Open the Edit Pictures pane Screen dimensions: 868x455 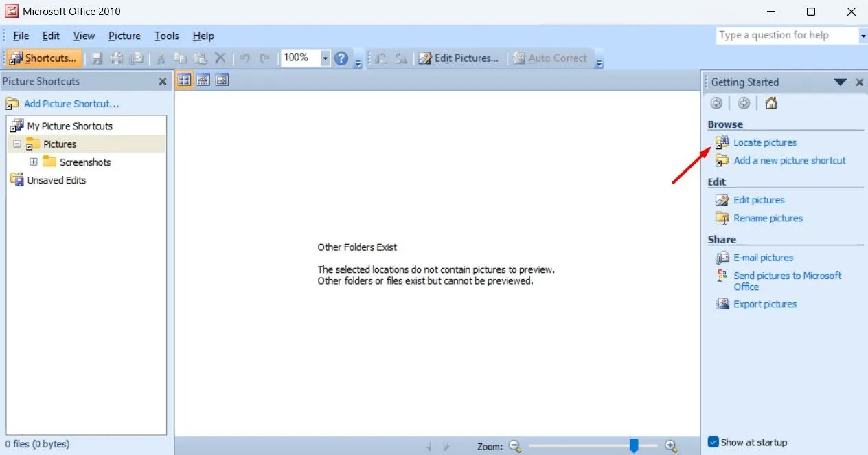click(459, 58)
